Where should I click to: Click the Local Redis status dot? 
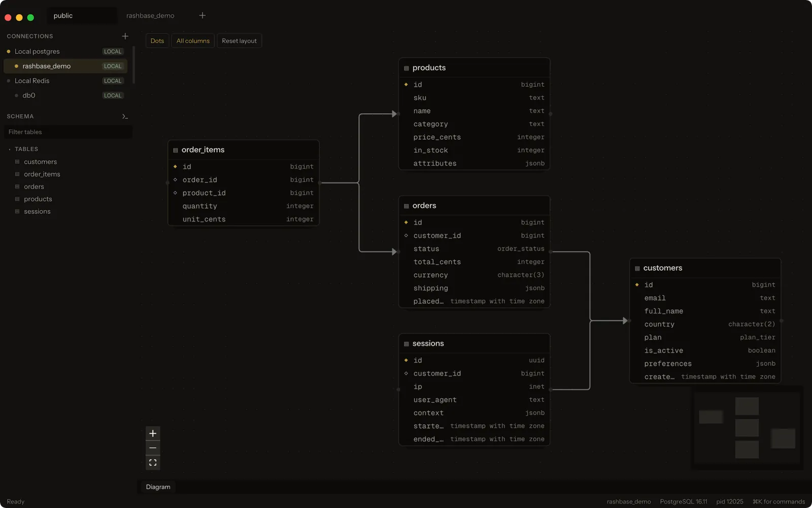tap(9, 81)
